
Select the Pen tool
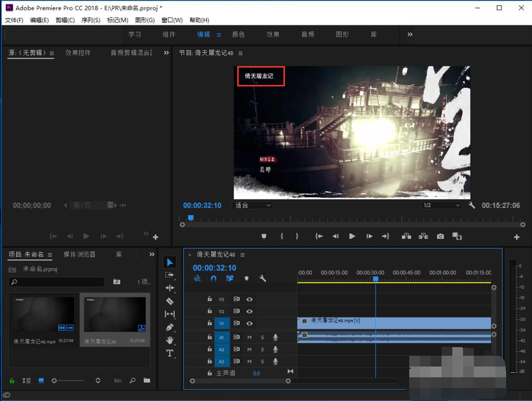[x=170, y=327]
